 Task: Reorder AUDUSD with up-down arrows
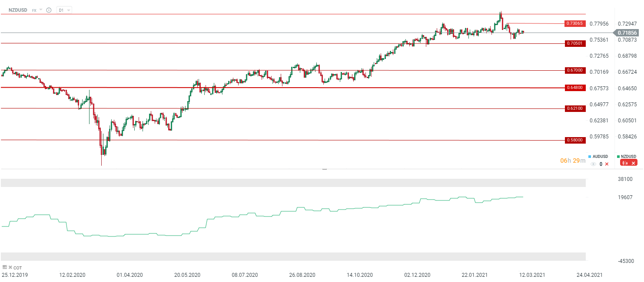click(601, 164)
